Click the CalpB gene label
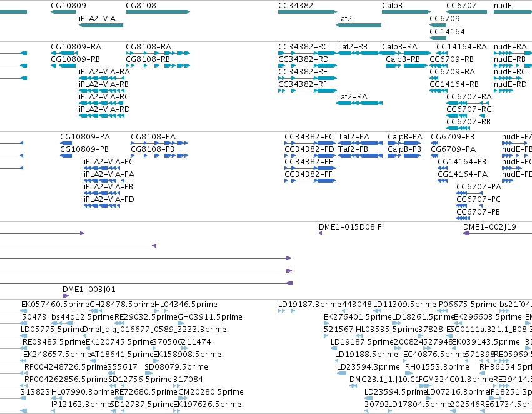This screenshot has height=414, width=532. point(392,6)
